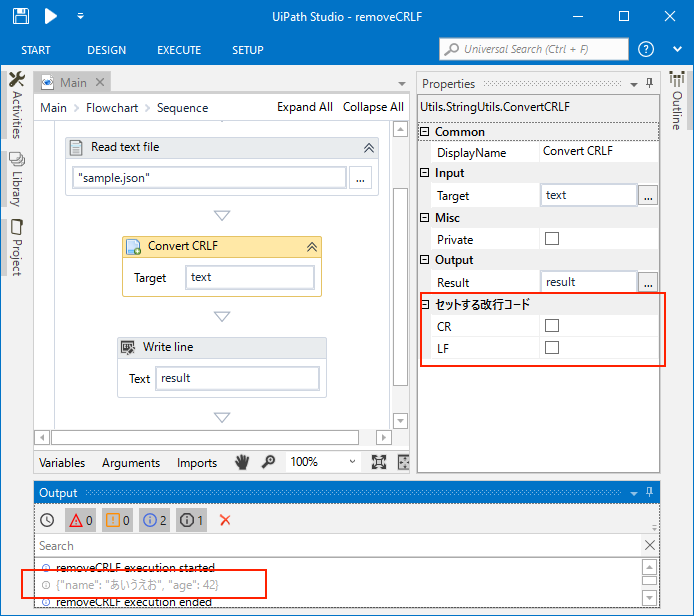Open the help question mark icon

pyautogui.click(x=646, y=50)
